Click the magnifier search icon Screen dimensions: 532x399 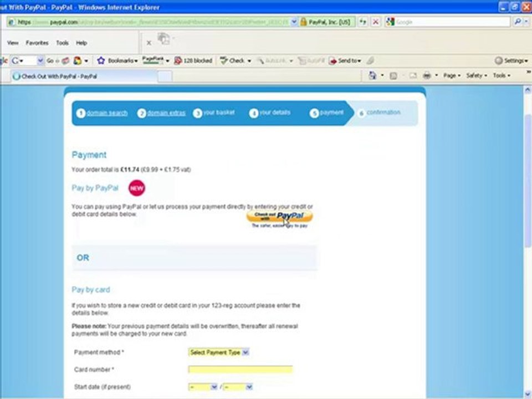coord(518,22)
